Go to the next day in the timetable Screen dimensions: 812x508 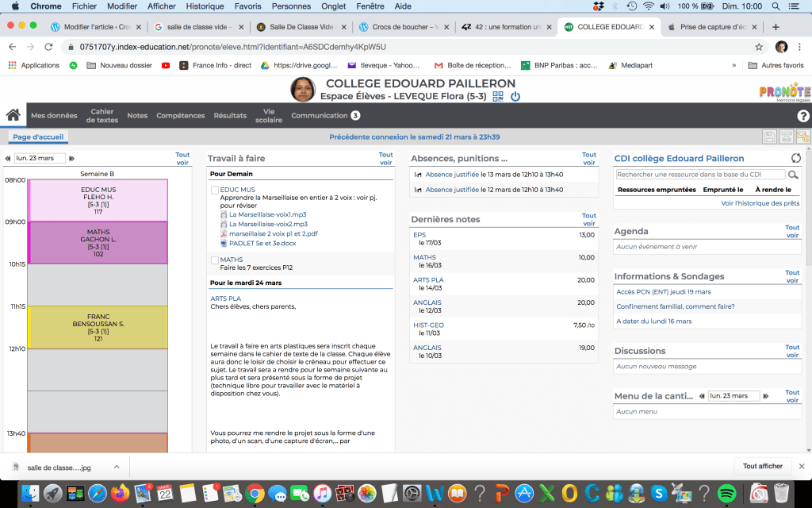click(x=71, y=159)
